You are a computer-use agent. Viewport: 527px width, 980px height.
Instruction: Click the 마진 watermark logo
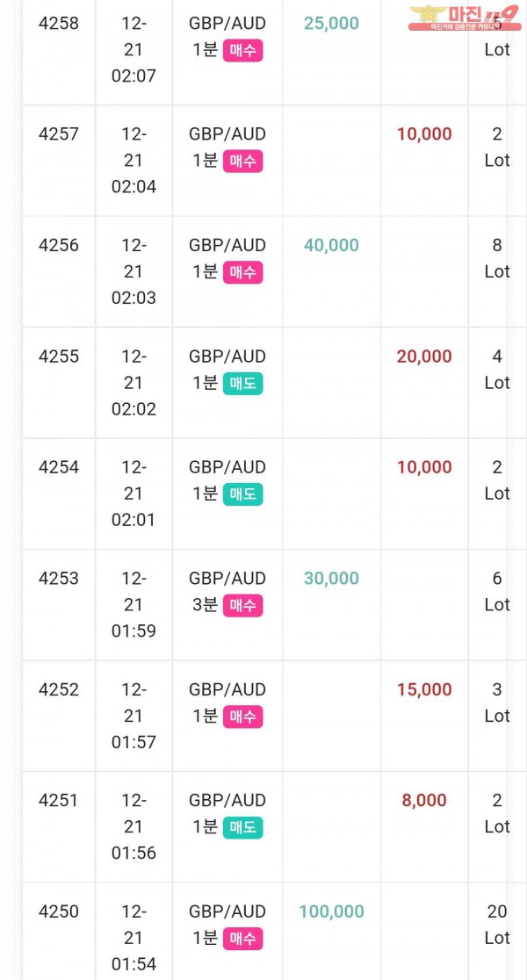tap(464, 18)
